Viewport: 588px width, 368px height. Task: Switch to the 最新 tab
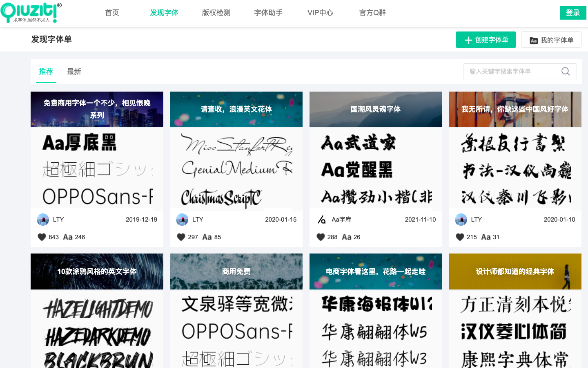pyautogui.click(x=74, y=72)
